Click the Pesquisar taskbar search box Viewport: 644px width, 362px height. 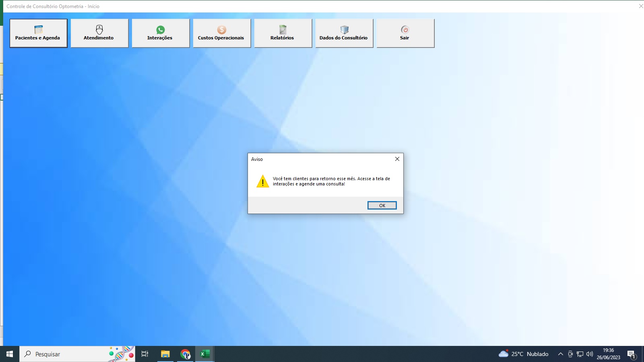point(77,354)
